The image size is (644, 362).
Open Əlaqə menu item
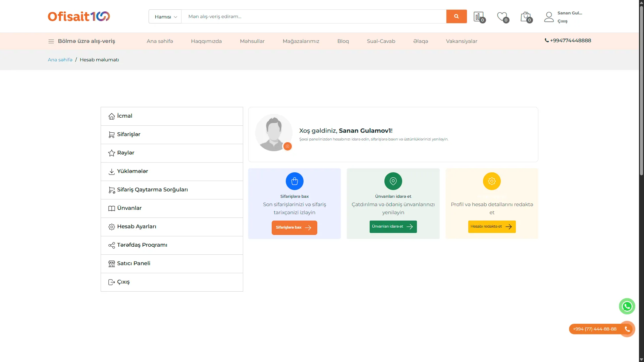coord(421,41)
